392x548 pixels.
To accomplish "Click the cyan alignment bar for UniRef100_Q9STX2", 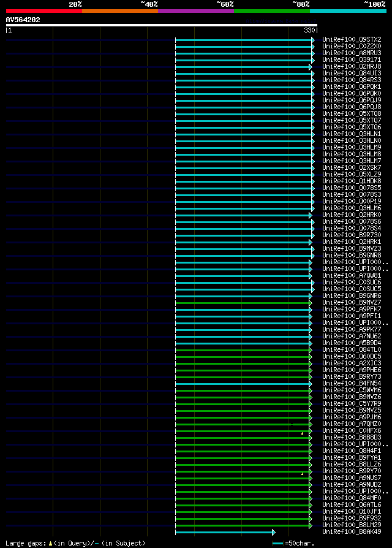I will click(243, 40).
